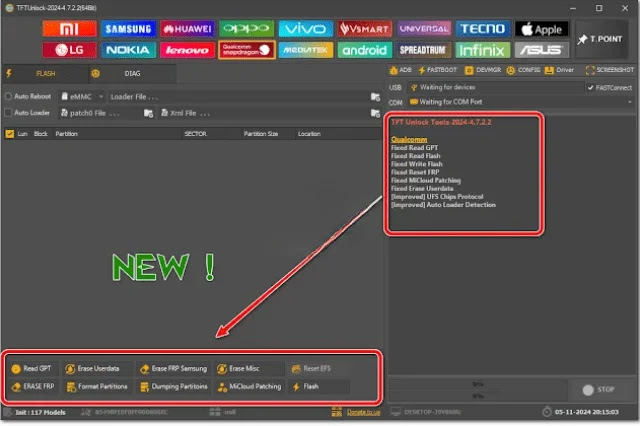Open the ADB toolbar item
The height and width of the screenshot is (426, 640).
pyautogui.click(x=400, y=70)
